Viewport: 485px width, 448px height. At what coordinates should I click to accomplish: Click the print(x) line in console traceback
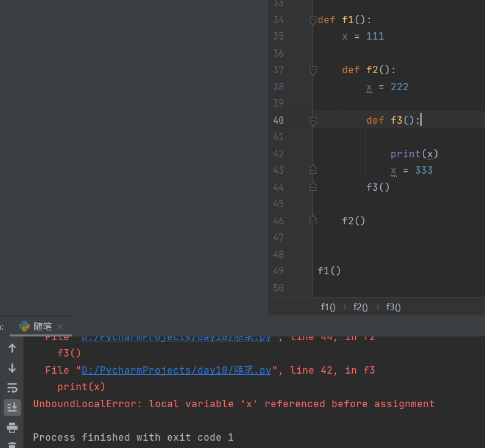pos(82,386)
